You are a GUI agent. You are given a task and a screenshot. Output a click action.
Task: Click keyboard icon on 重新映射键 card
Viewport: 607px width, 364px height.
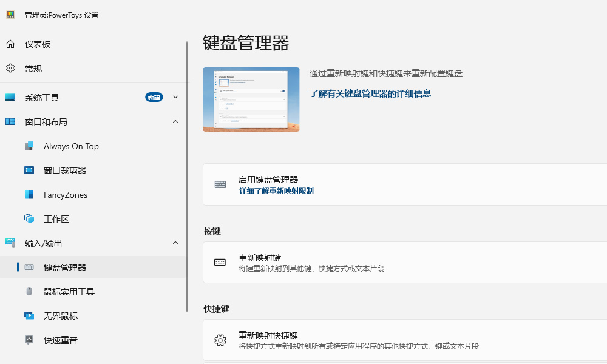tap(220, 262)
